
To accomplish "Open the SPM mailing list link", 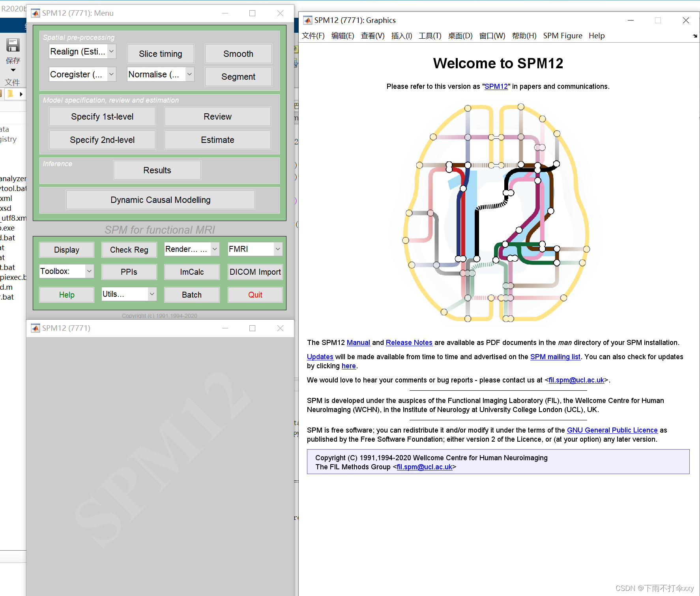I will click(555, 357).
